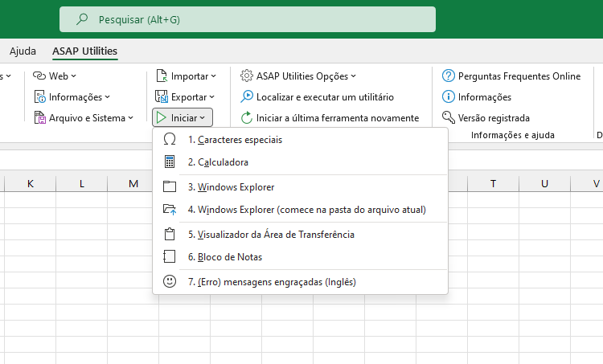The width and height of the screenshot is (603, 364).
Task: Choose Windows Explorer (comece na pasta do arquivo atual)
Action: point(300,210)
